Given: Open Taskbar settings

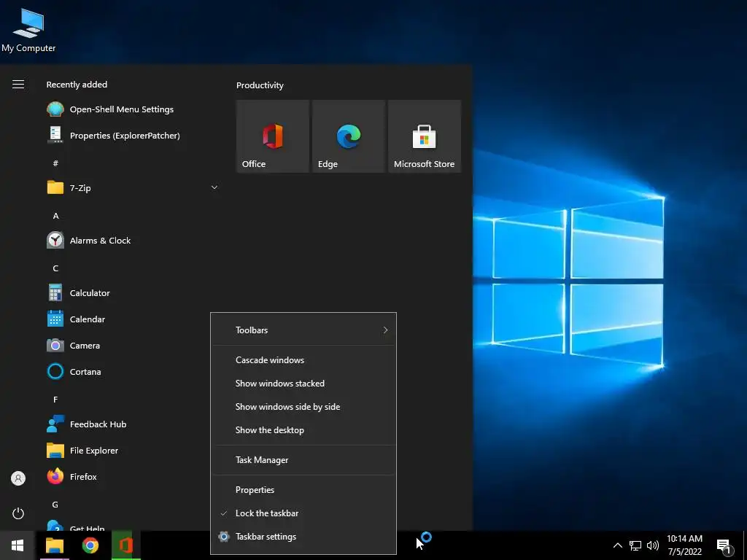Looking at the screenshot, I should click(x=303, y=536).
